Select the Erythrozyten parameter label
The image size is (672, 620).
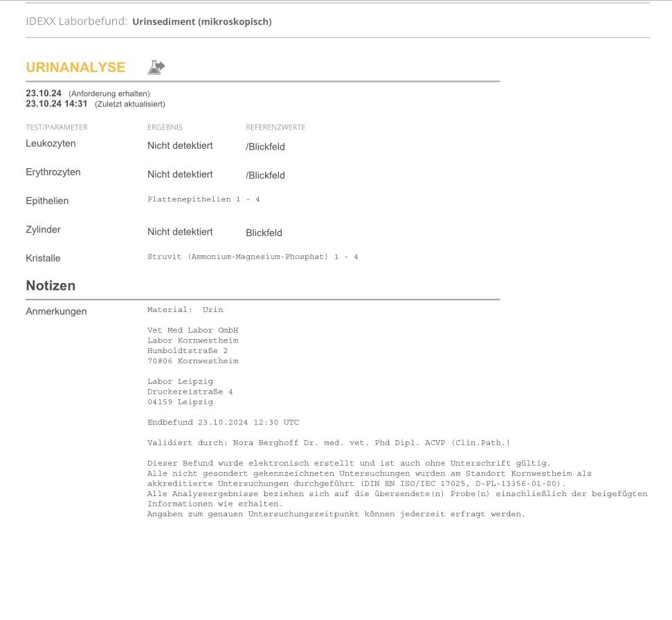[x=53, y=172]
